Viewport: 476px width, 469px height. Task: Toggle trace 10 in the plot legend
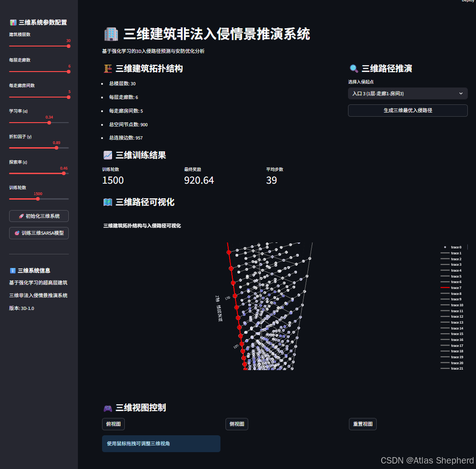[x=452, y=305]
